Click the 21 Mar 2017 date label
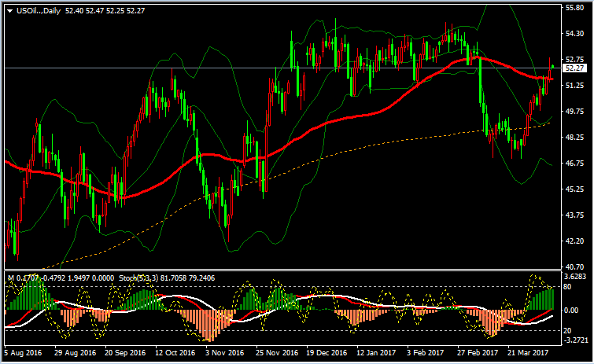594x364 pixels. point(528,353)
